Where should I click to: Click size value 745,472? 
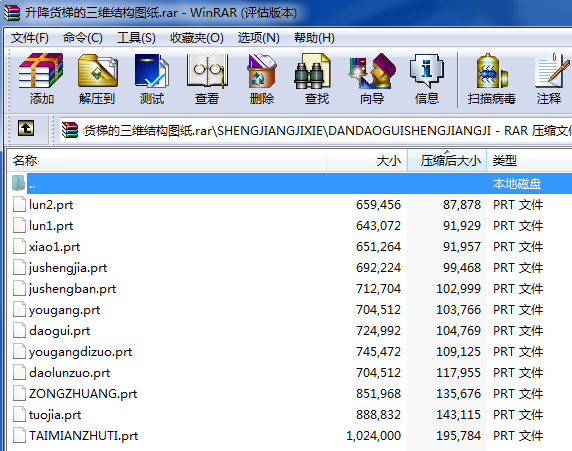point(378,352)
